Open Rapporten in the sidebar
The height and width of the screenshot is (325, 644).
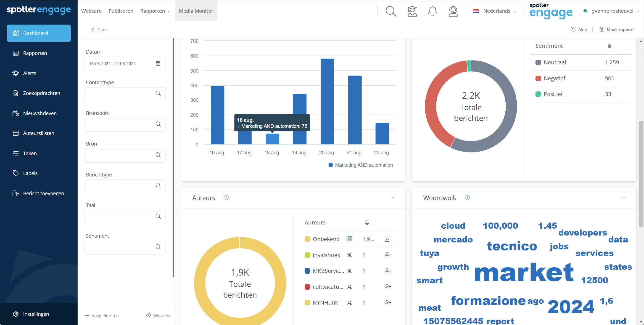coord(35,53)
